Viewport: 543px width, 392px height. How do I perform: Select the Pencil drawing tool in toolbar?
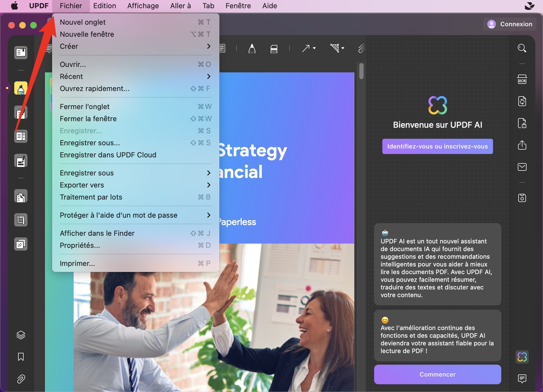point(252,49)
